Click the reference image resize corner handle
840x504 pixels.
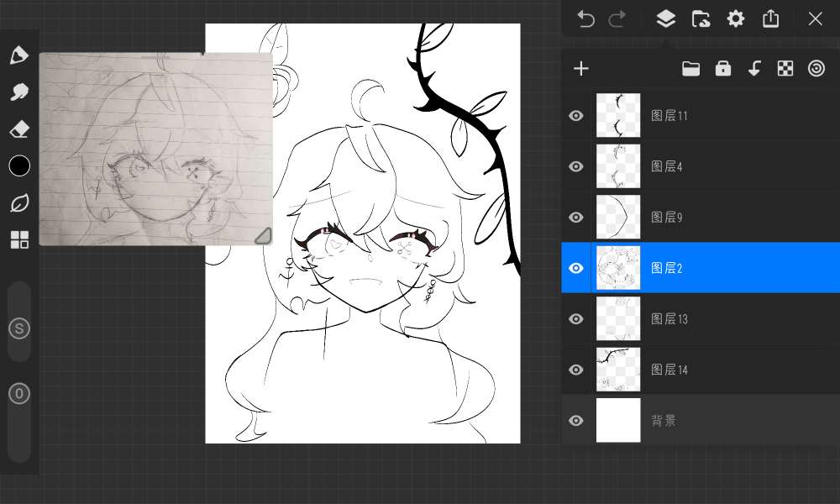pos(263,236)
